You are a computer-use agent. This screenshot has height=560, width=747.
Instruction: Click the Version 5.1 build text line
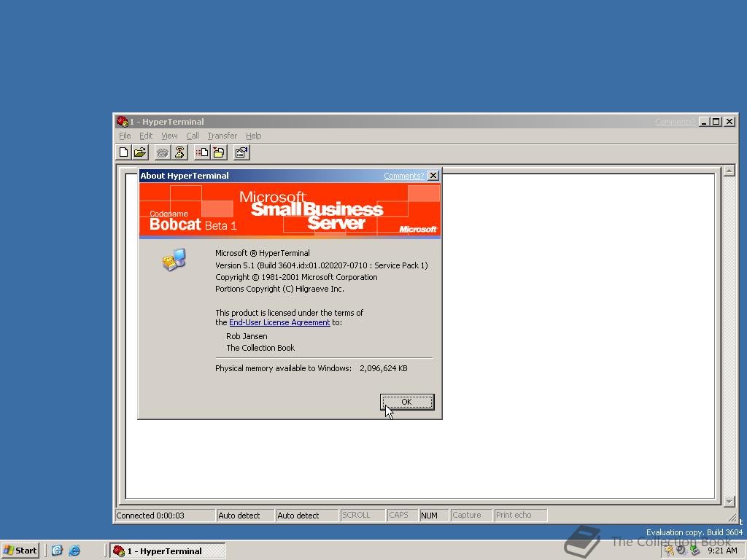(x=322, y=265)
